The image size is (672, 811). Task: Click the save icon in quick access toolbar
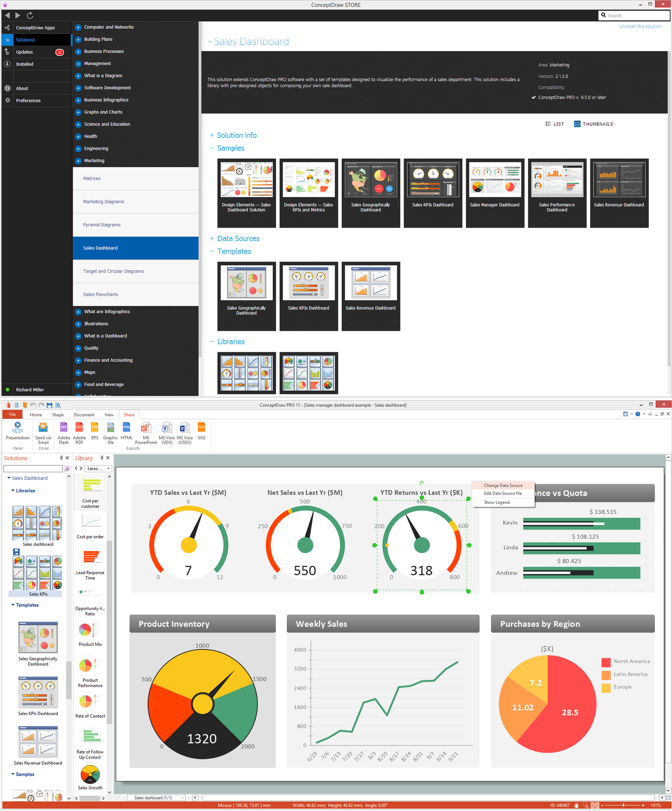coord(49,405)
